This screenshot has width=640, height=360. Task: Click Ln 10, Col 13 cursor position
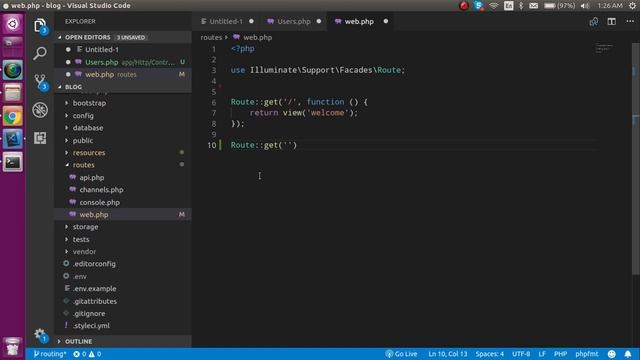(x=447, y=354)
